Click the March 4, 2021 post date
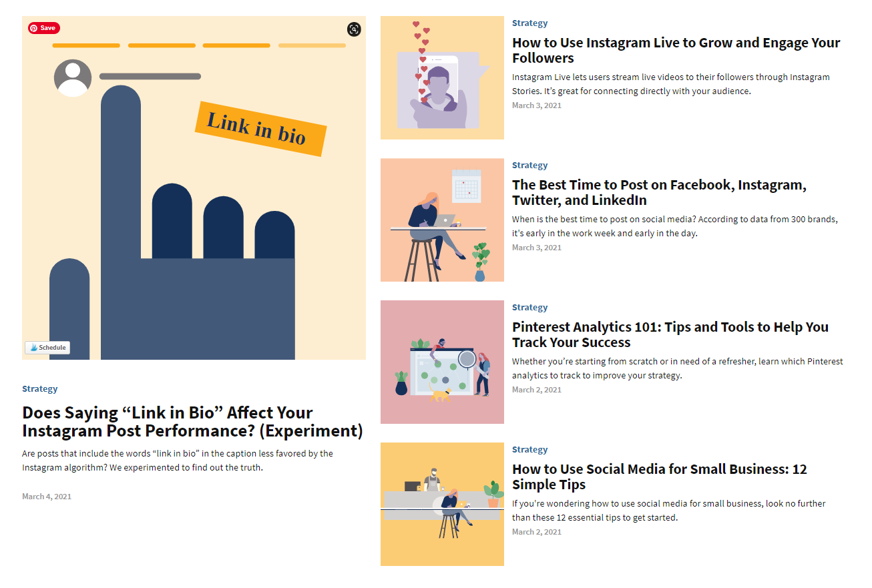The height and width of the screenshot is (588, 872). point(47,497)
